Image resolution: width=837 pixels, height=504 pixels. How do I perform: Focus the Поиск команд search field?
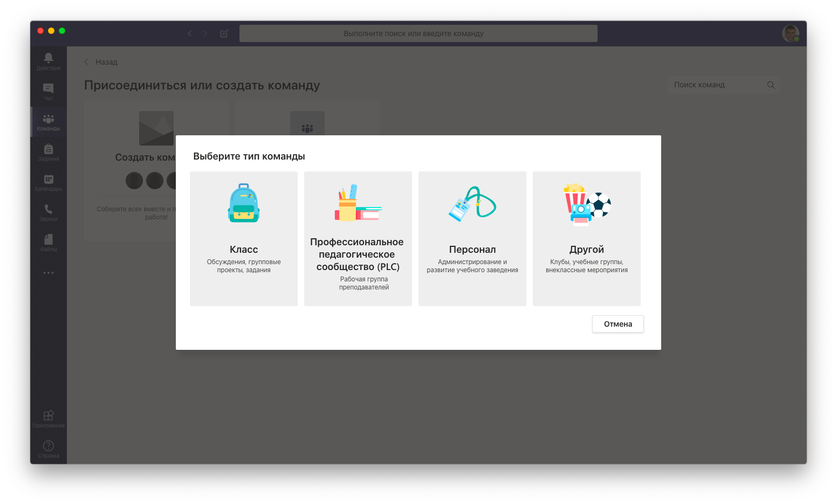[724, 85]
